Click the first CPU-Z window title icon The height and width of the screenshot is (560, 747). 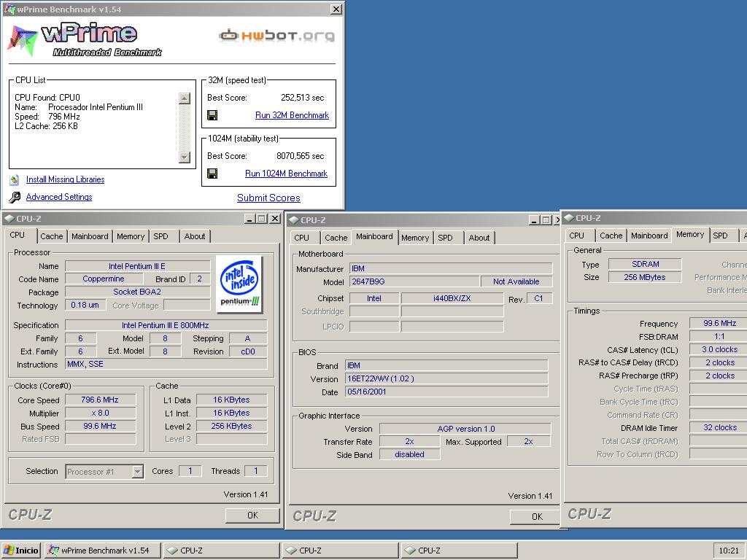[x=9, y=219]
